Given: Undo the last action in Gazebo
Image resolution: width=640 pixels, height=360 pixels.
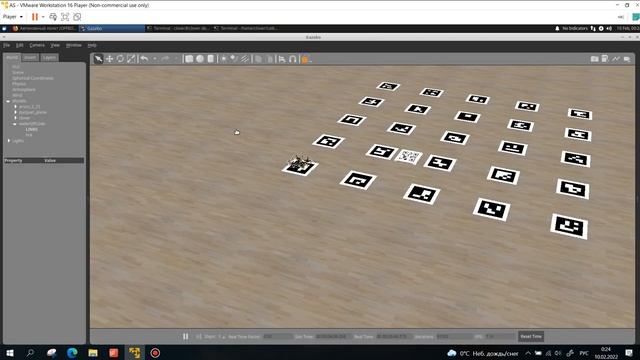Looking at the screenshot, I should pyautogui.click(x=144, y=59).
